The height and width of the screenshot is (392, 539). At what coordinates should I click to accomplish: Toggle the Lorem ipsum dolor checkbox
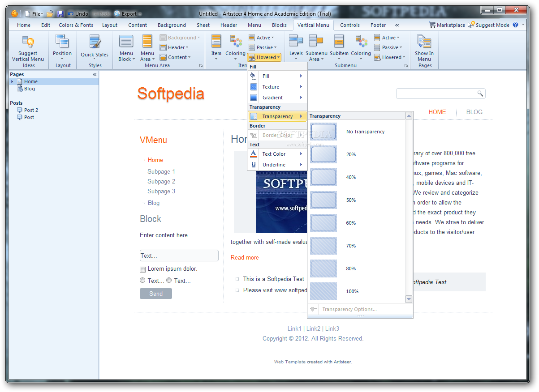[142, 269]
